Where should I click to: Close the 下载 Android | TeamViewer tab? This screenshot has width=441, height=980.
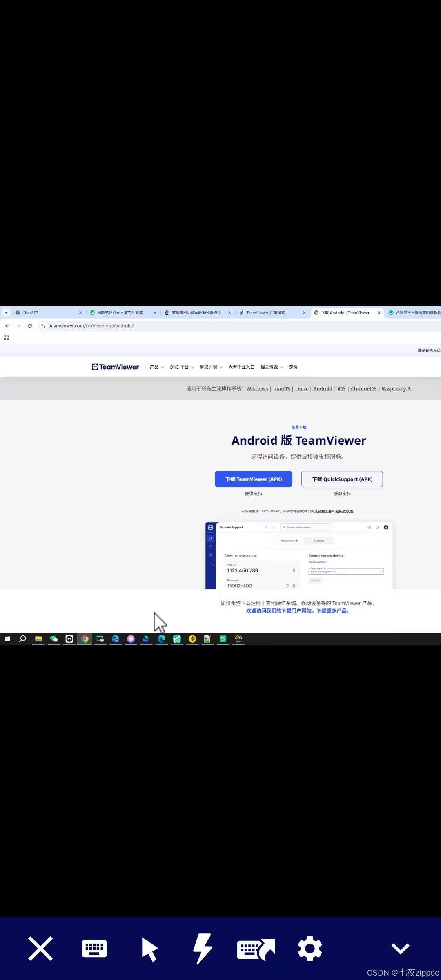379,313
